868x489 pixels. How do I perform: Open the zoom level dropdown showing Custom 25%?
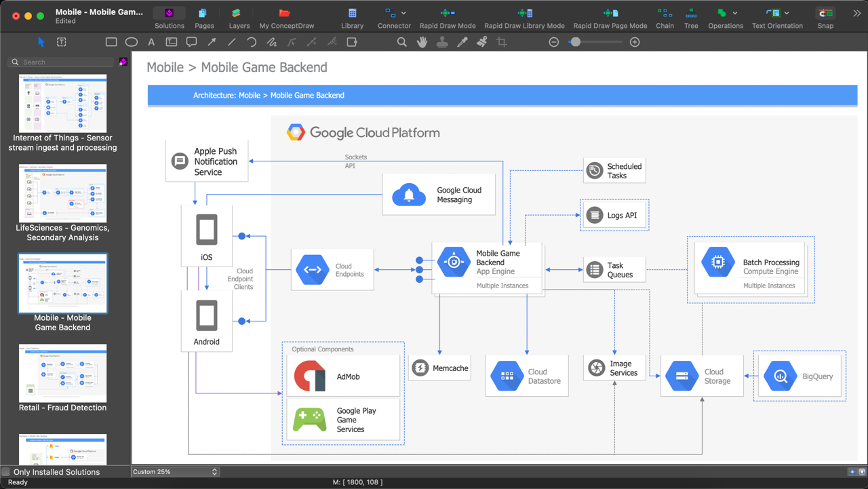click(x=175, y=471)
